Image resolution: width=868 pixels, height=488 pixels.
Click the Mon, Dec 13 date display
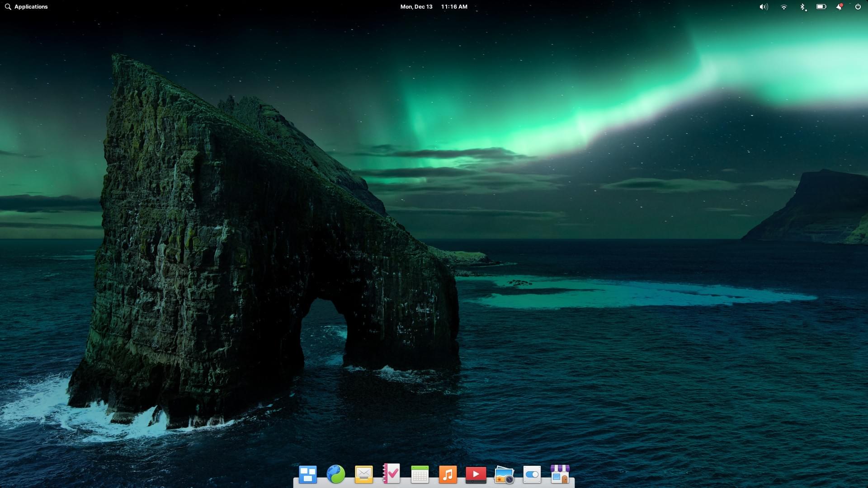pyautogui.click(x=416, y=7)
